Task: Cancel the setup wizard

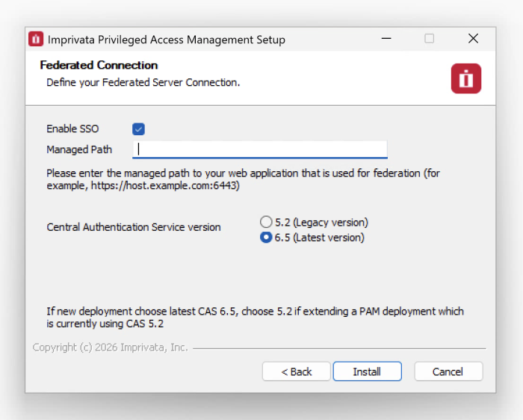Action: pyautogui.click(x=448, y=371)
